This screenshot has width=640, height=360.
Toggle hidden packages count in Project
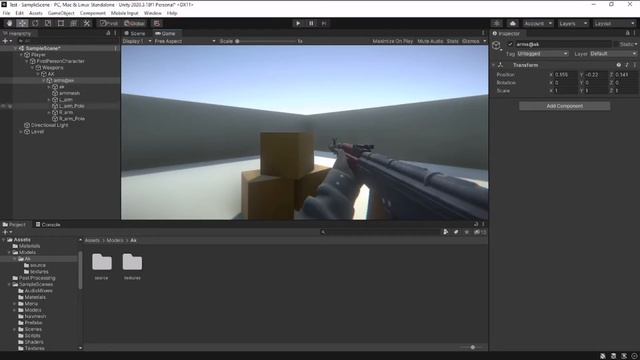coord(480,232)
